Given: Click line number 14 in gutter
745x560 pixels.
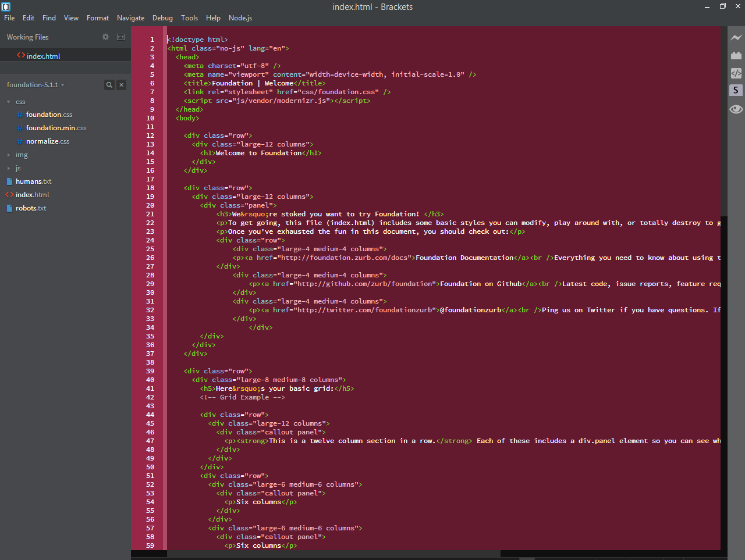Looking at the screenshot, I should coord(150,153).
